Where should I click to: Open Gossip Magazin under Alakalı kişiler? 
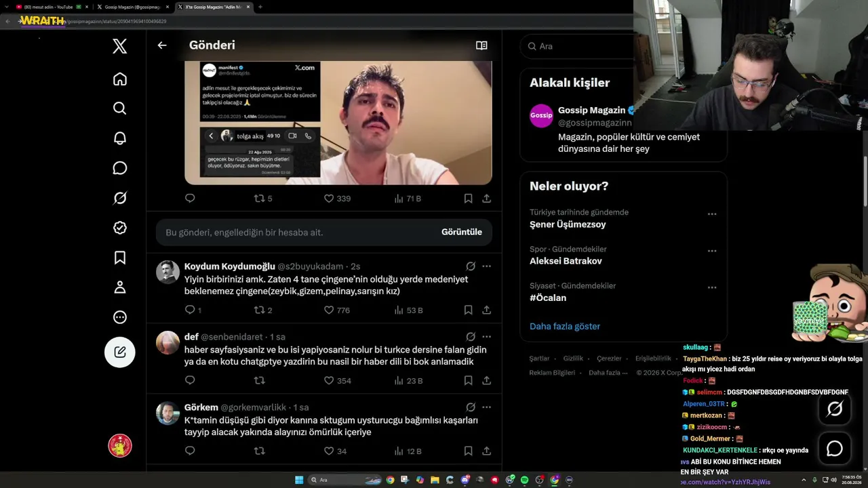pos(591,110)
